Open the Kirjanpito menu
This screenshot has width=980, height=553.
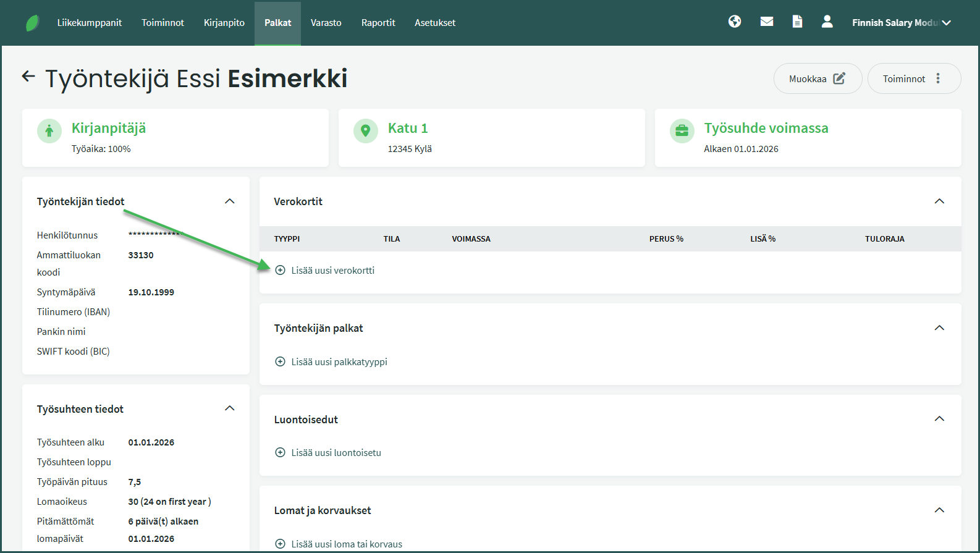pos(224,23)
